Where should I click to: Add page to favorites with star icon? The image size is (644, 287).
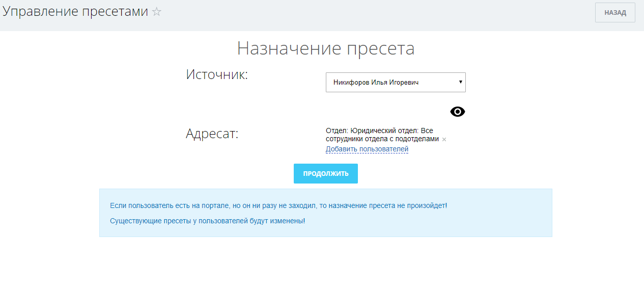(x=157, y=12)
